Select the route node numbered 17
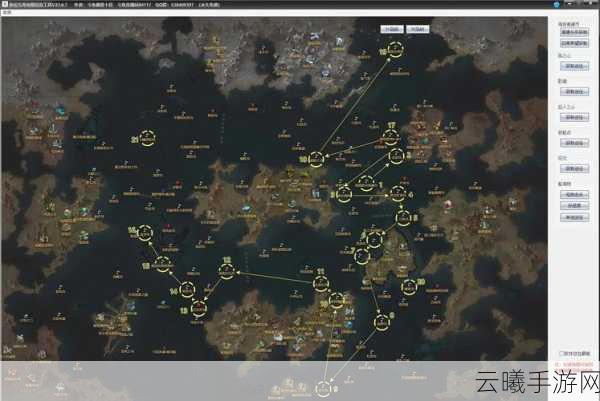Screen dimensions: 600x401 [391, 137]
